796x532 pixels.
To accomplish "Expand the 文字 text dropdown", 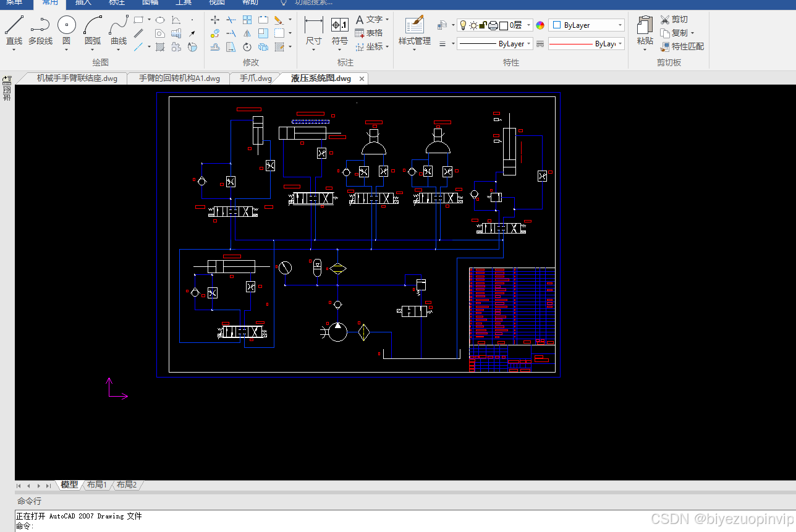I will click(x=387, y=20).
